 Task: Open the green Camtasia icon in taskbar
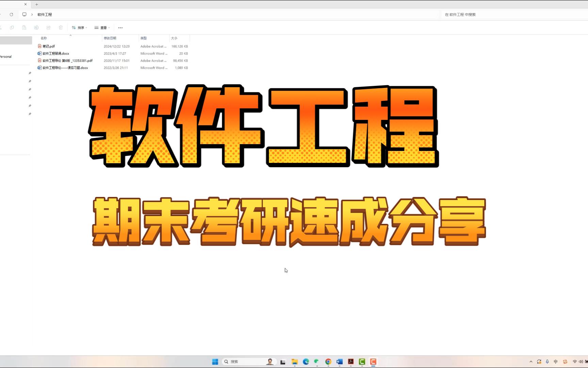pyautogui.click(x=362, y=362)
